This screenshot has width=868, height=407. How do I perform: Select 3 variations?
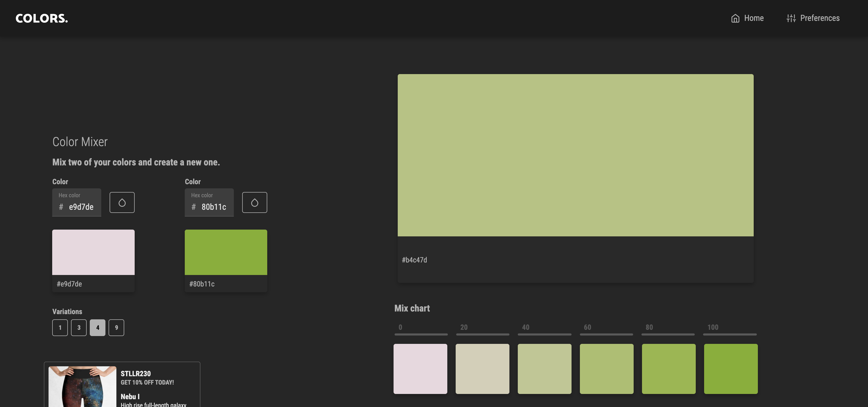click(79, 327)
